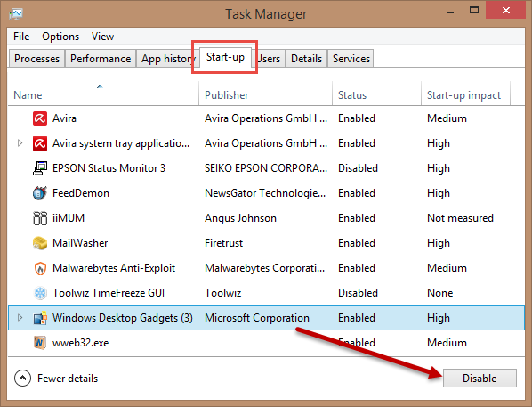Click the None impact cell for Toolwiz
The width and height of the screenshot is (532, 407).
click(x=439, y=293)
